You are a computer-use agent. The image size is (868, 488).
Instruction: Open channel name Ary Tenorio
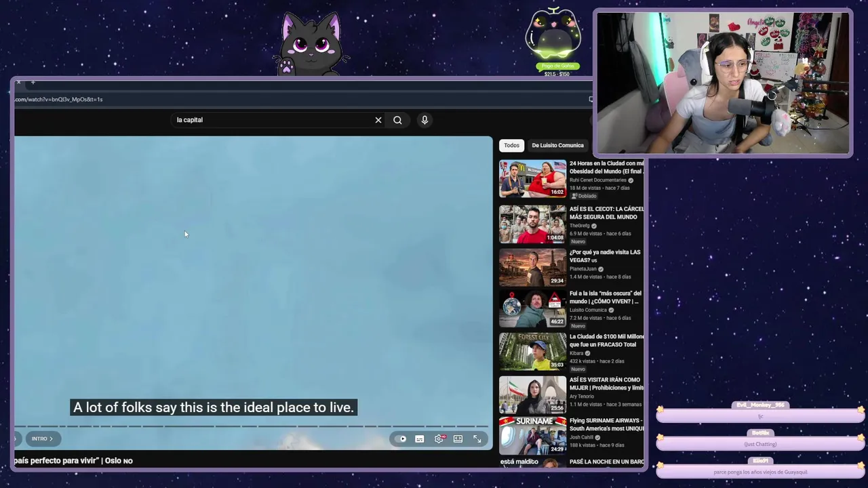tap(582, 396)
